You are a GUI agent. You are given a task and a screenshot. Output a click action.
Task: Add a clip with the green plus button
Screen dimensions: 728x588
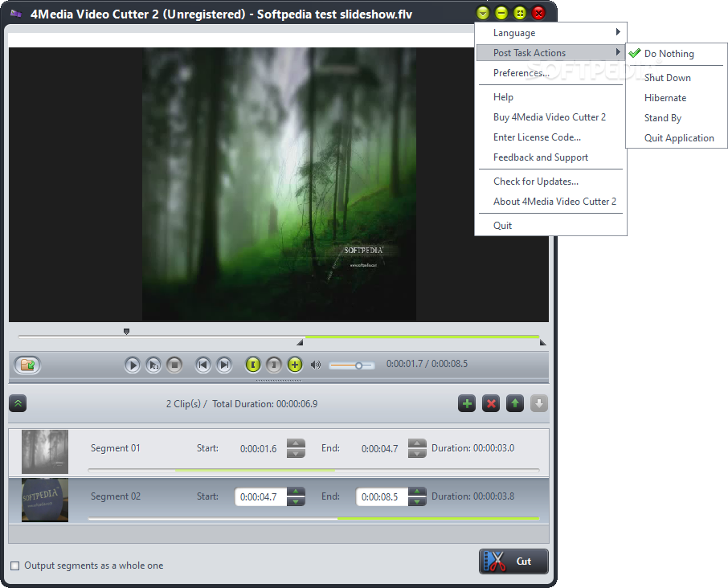pyautogui.click(x=467, y=403)
